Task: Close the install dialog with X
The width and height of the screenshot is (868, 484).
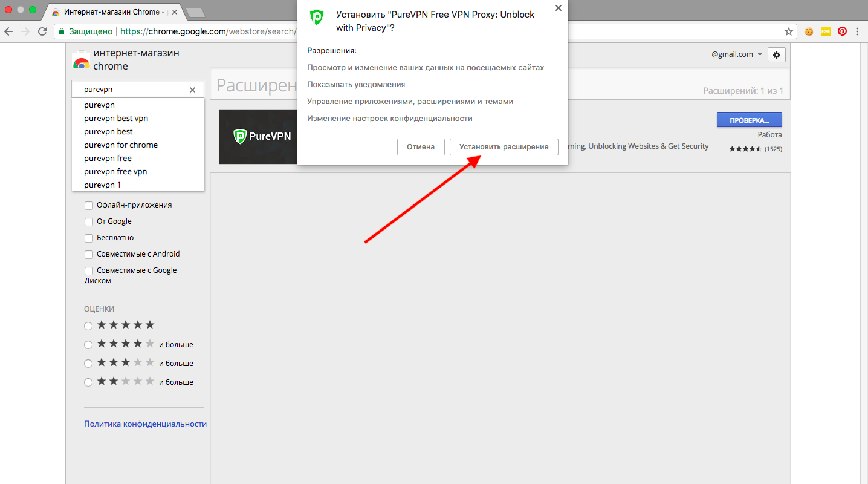Action: coord(558,8)
